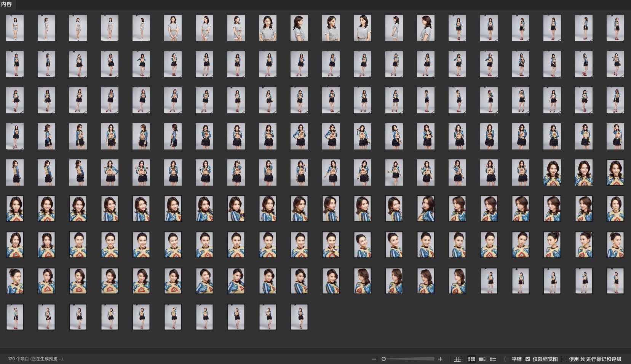Screen dimensions: 631x364
Task: Enable the 平铺 checkbox
Action: pyautogui.click(x=507, y=359)
